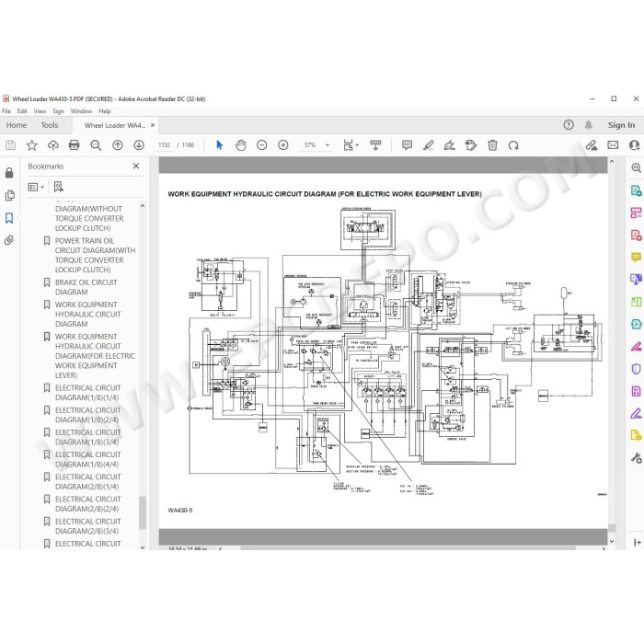Zoom in with the plus icon
The width and height of the screenshot is (644, 644).
[283, 145]
